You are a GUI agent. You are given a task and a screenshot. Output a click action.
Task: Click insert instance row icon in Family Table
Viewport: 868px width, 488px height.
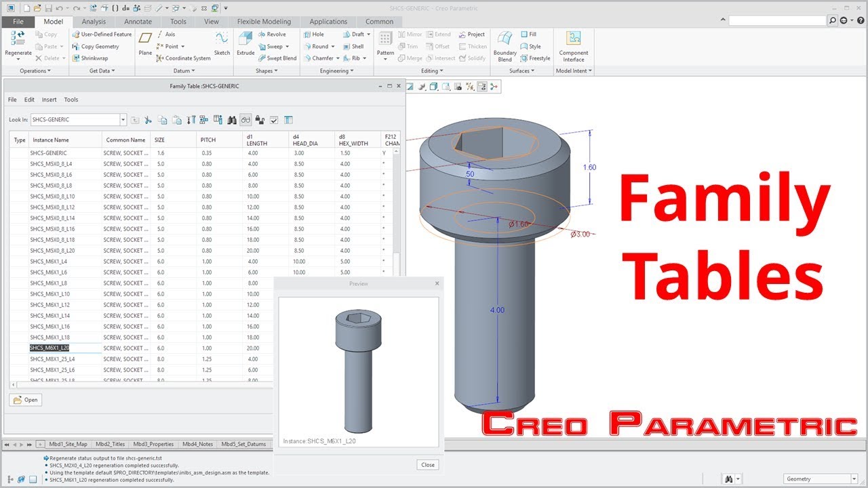point(204,120)
